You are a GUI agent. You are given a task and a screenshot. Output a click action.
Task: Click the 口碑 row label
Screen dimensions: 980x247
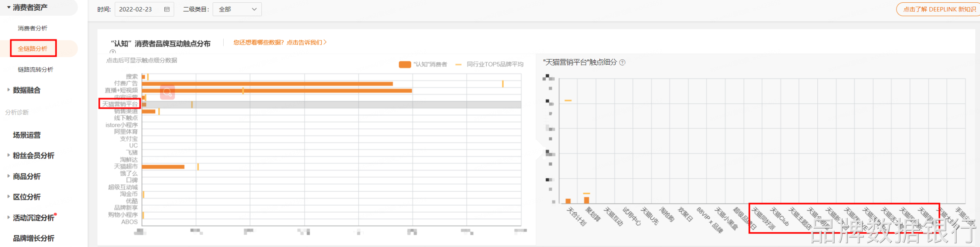(132, 180)
